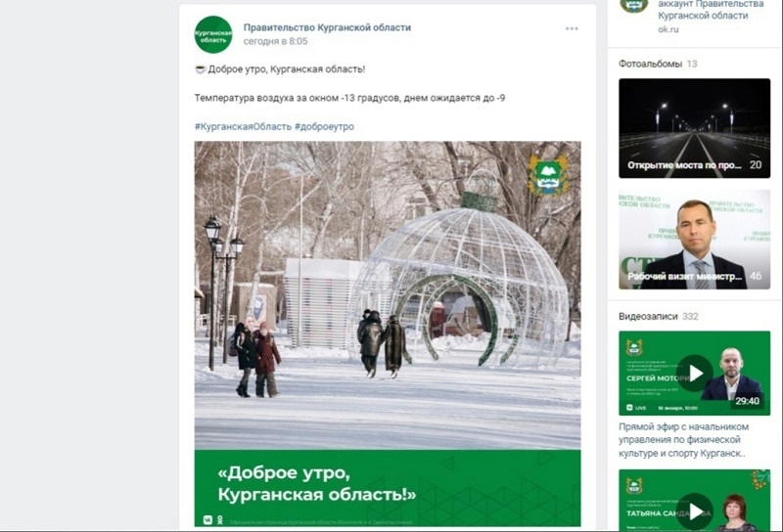
Task: Click the post timestamp сегодня в 8:05
Action: [275, 41]
